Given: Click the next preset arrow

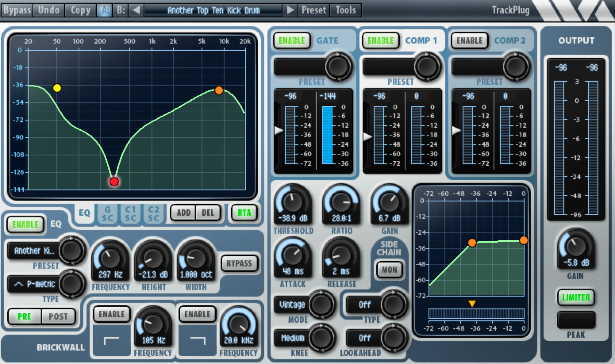Looking at the screenshot, I should click(x=290, y=10).
